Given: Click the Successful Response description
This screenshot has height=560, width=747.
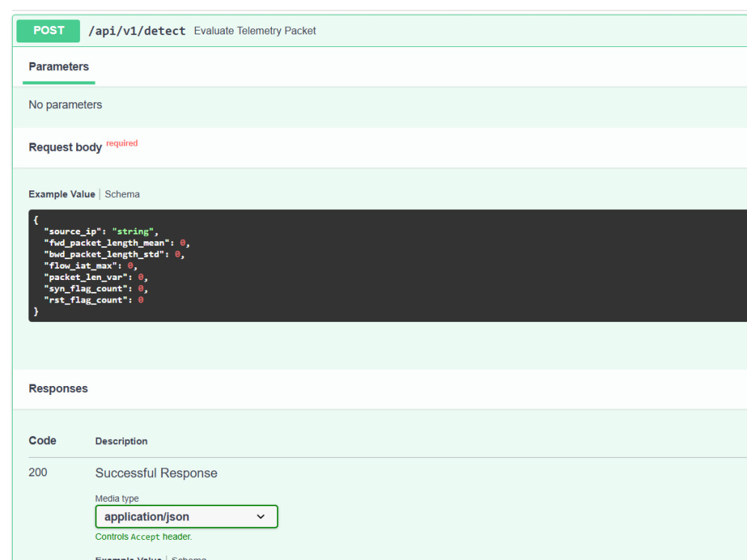Looking at the screenshot, I should 156,473.
